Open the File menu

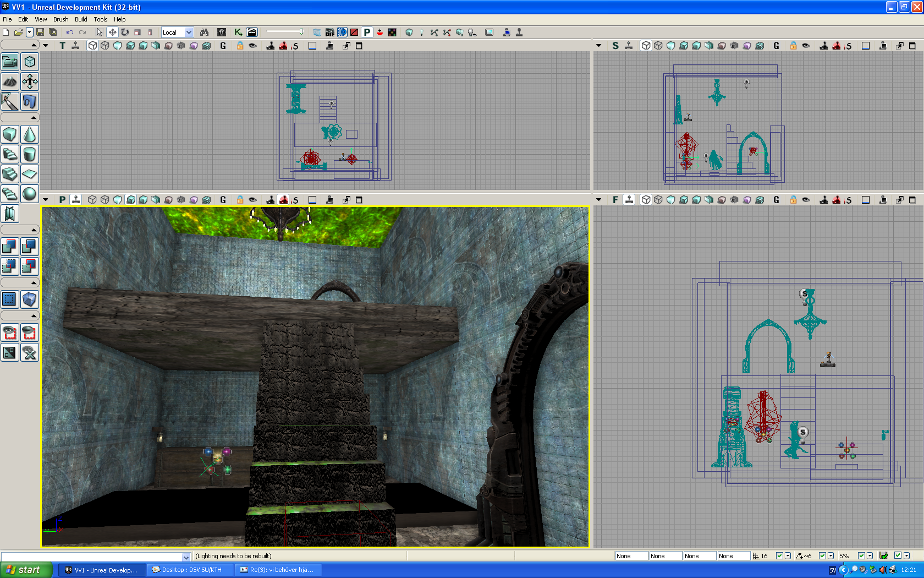coord(7,19)
